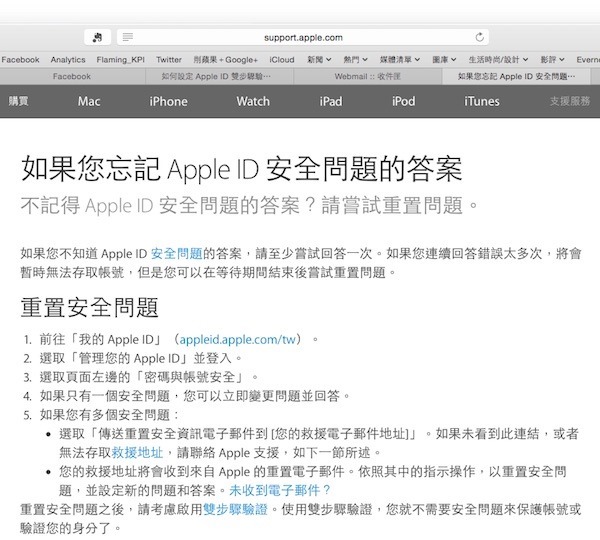Open iPad in Apple navigation bar
The width and height of the screenshot is (600, 540).
coord(331,101)
